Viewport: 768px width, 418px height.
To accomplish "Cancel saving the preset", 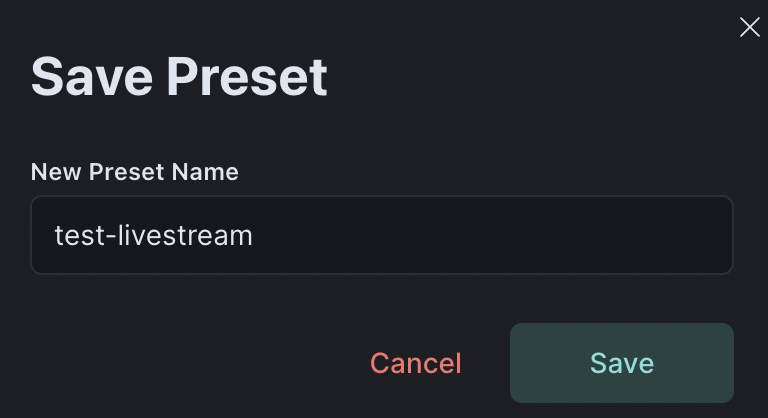I will (x=415, y=363).
